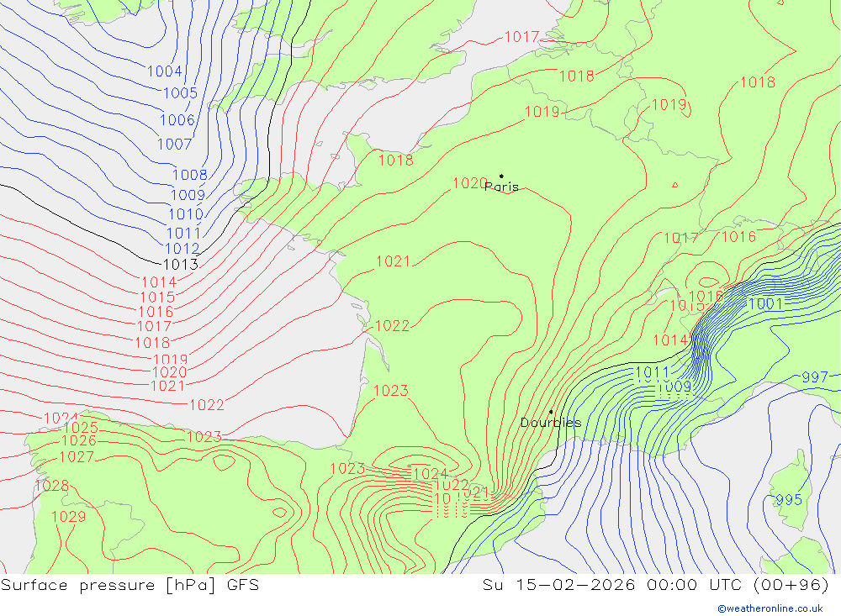This screenshot has height=616, width=841.
Task: Click the blue 1009 label near Brittany
Action: (188, 195)
